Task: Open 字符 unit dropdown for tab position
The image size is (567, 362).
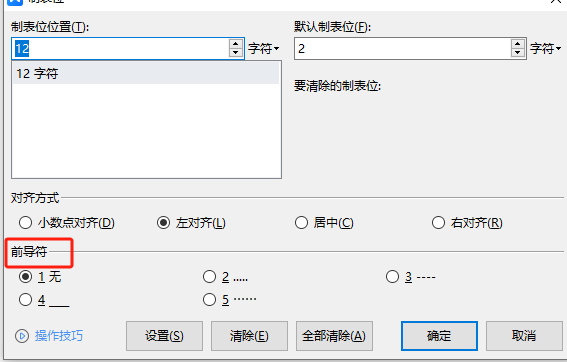Action: click(x=264, y=48)
